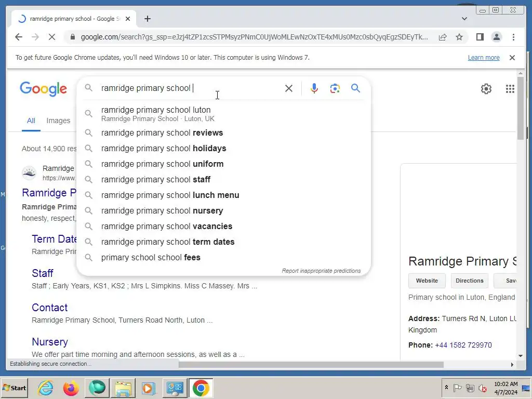Open the Action Center flag icon
532x399 pixels.
point(457,388)
